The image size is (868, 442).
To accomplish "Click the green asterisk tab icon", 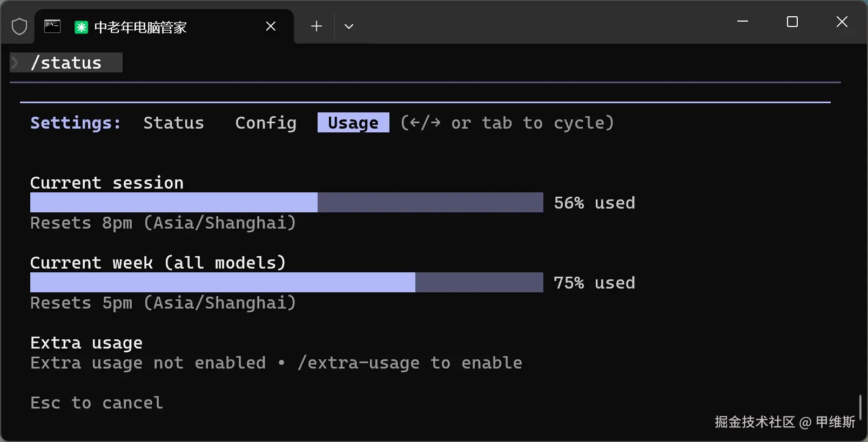I will (x=81, y=27).
